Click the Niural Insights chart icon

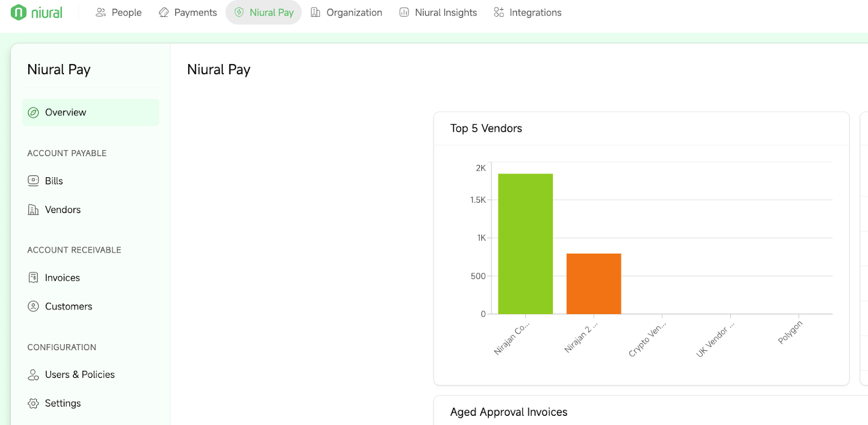click(404, 12)
